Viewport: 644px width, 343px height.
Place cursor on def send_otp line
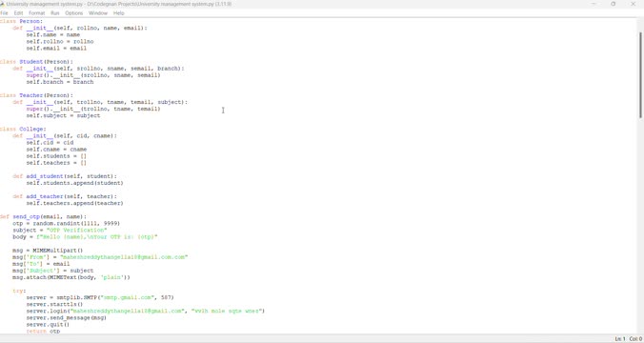tap(43, 216)
